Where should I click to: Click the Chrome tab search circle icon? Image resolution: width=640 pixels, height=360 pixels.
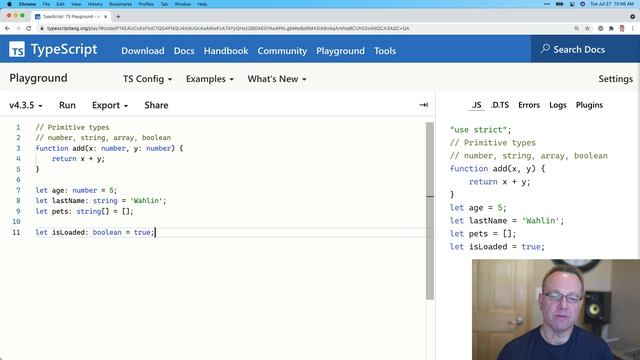coord(632,16)
